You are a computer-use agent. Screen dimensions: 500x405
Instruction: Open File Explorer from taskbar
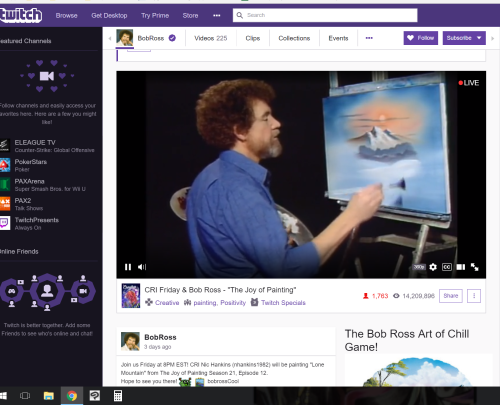tap(49, 396)
